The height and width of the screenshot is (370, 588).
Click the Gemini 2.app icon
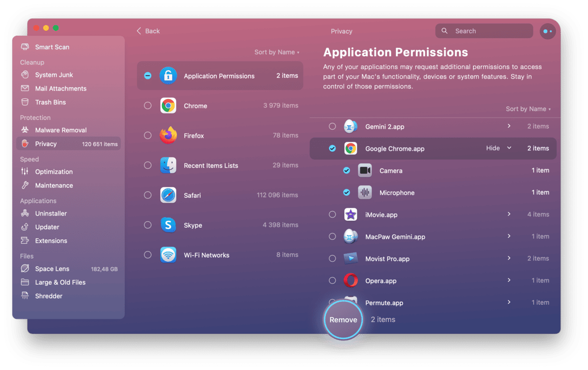[351, 127]
